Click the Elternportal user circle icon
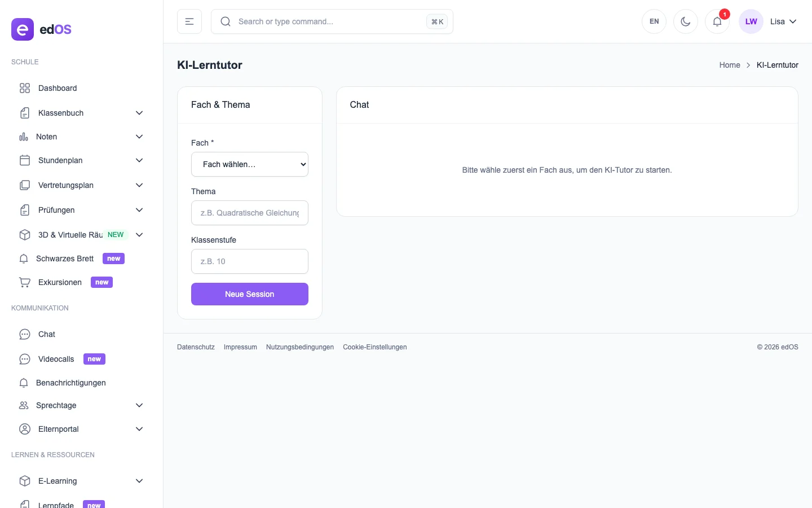Screen dimensions: 812x508 tap(25, 429)
